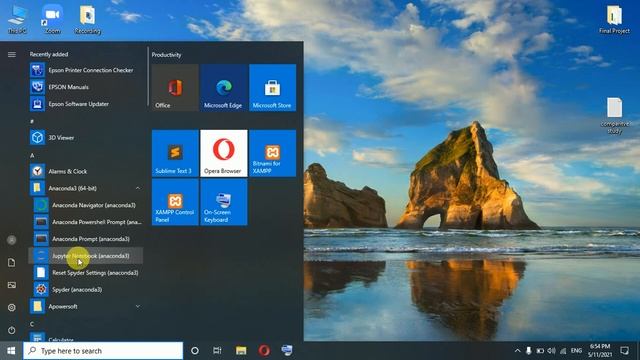Viewport: 640px width, 360px height.
Task: Open Task View on taskbar
Action: (x=217, y=351)
